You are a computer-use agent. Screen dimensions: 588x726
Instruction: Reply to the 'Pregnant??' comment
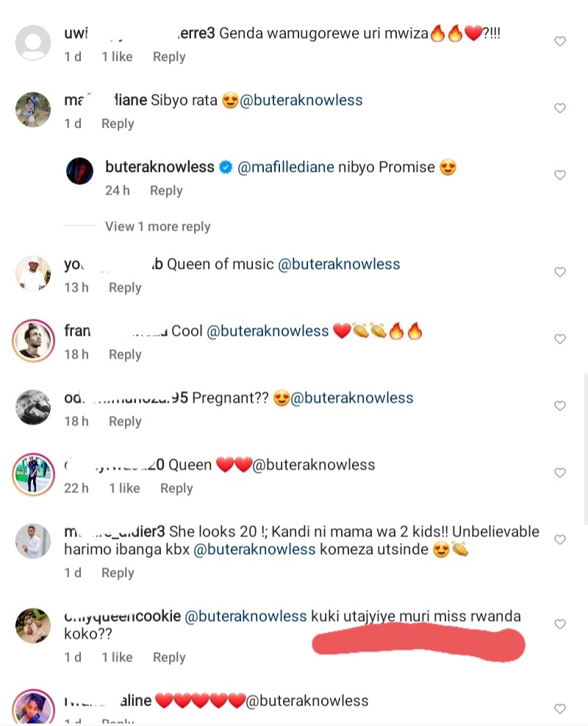(x=125, y=421)
